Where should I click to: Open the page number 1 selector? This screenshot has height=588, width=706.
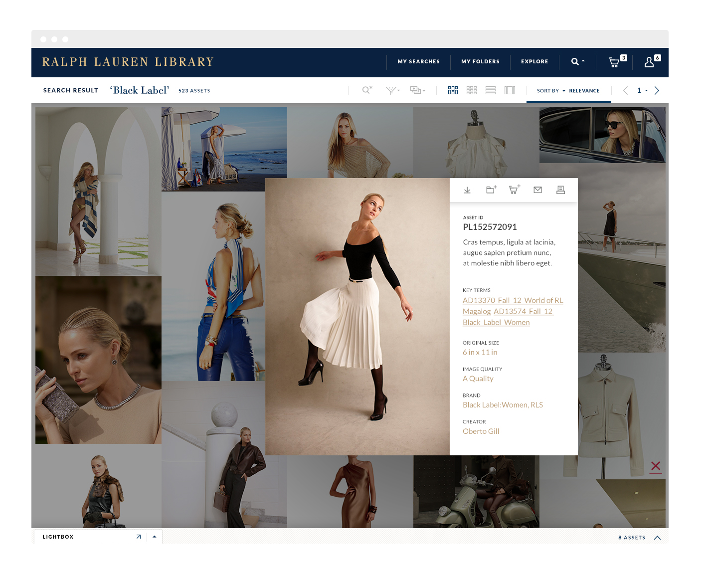click(642, 90)
